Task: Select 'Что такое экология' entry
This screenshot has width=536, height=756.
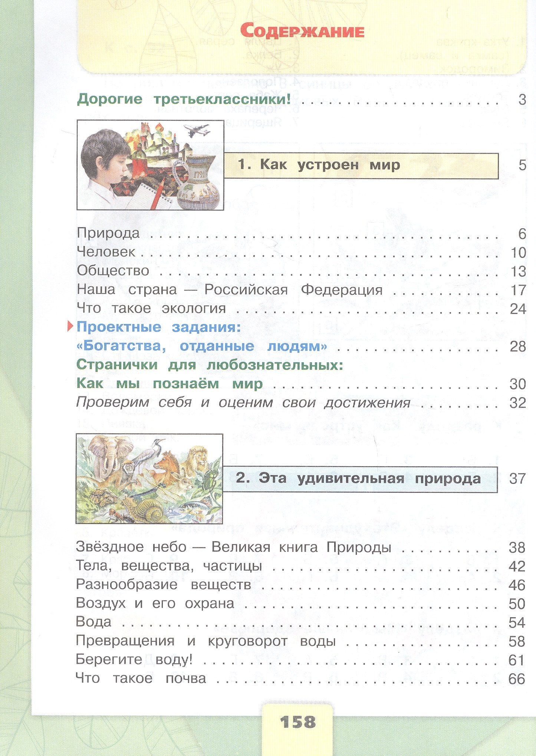Action: click(x=151, y=308)
